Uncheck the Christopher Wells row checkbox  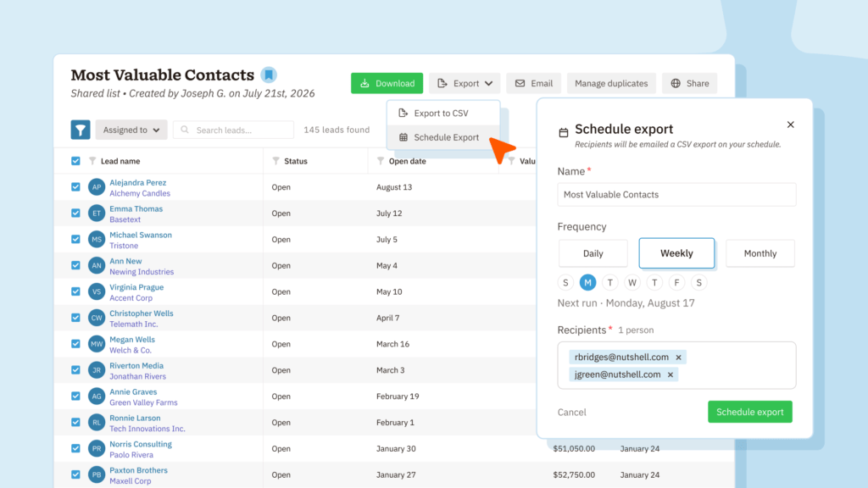(x=75, y=318)
